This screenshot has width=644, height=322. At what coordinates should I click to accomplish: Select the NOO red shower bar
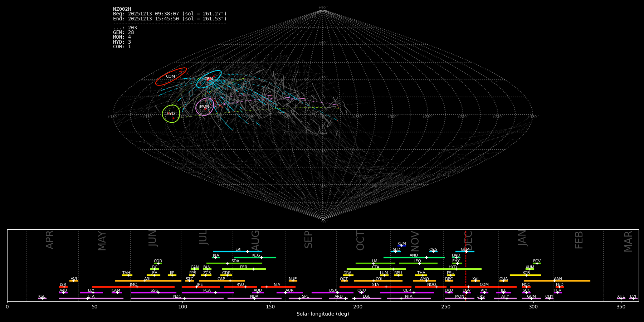[431, 287]
